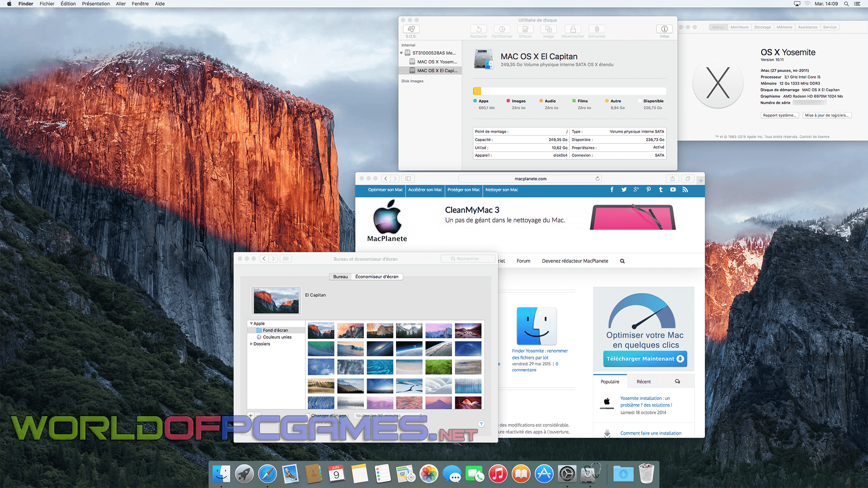This screenshot has height=488, width=868.
Task: Collapse the Apple source group
Action: point(251,324)
